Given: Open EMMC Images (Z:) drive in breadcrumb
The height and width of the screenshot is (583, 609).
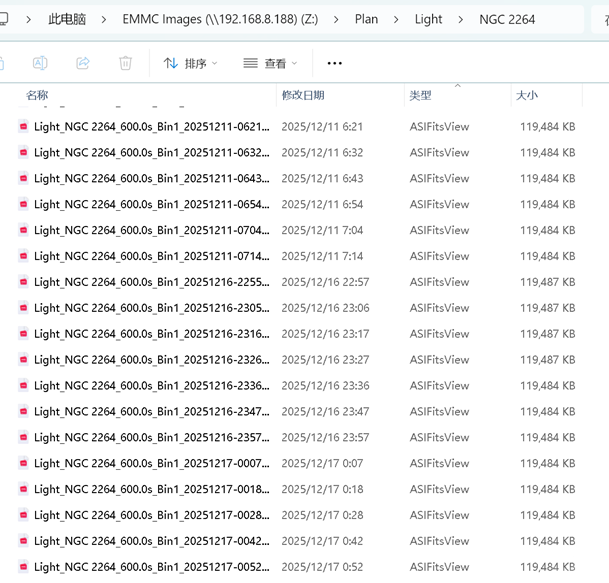Looking at the screenshot, I should (x=220, y=19).
